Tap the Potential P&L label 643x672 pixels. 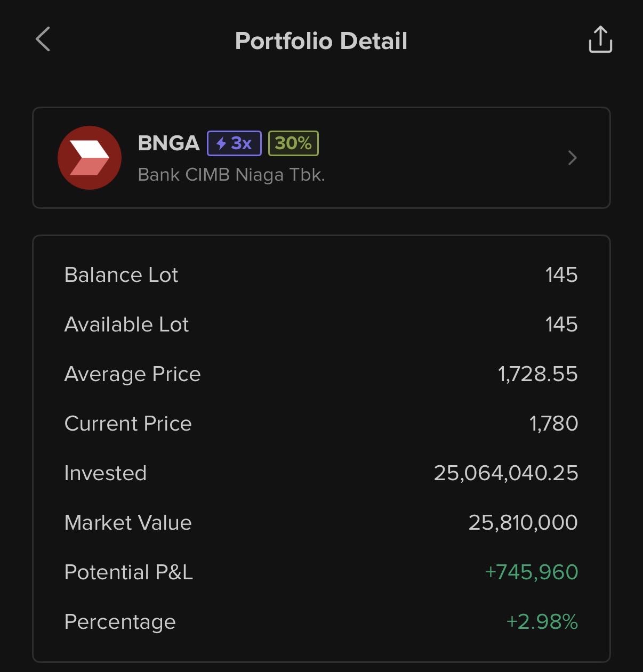pos(128,572)
